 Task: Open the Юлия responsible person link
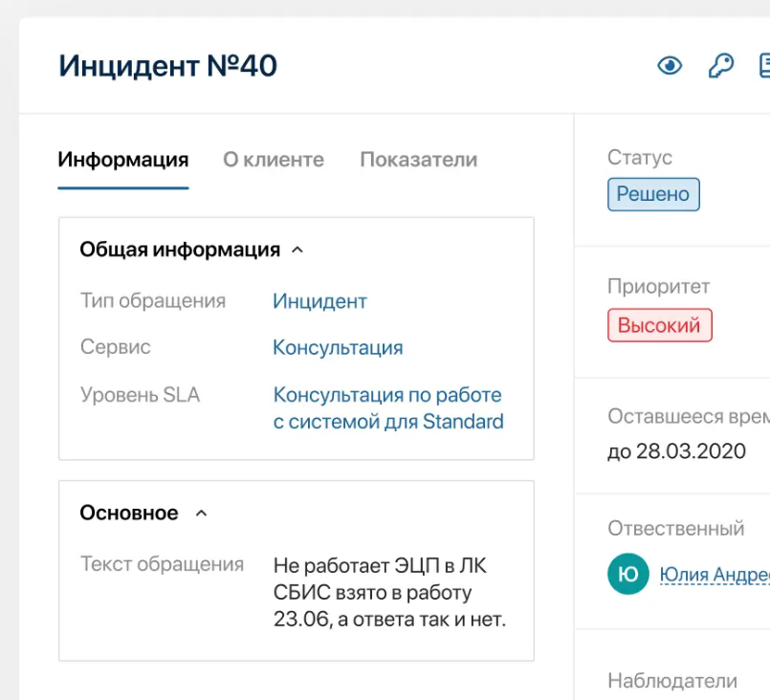click(714, 575)
